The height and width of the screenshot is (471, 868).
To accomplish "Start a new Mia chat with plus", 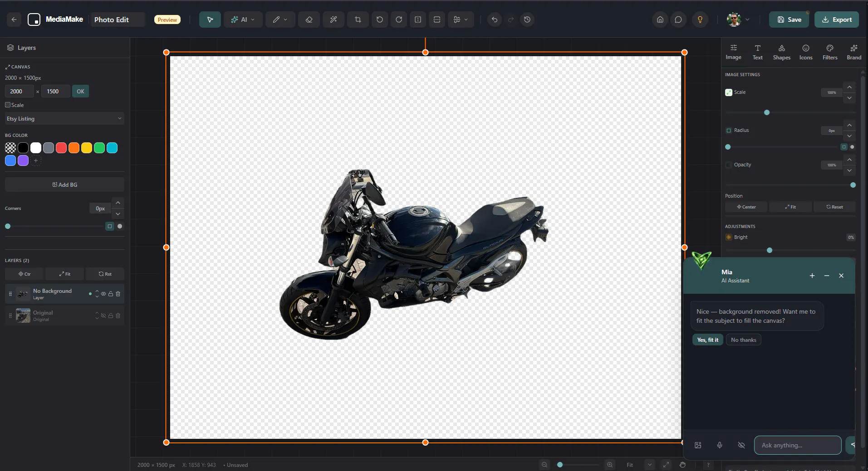I will point(812,276).
